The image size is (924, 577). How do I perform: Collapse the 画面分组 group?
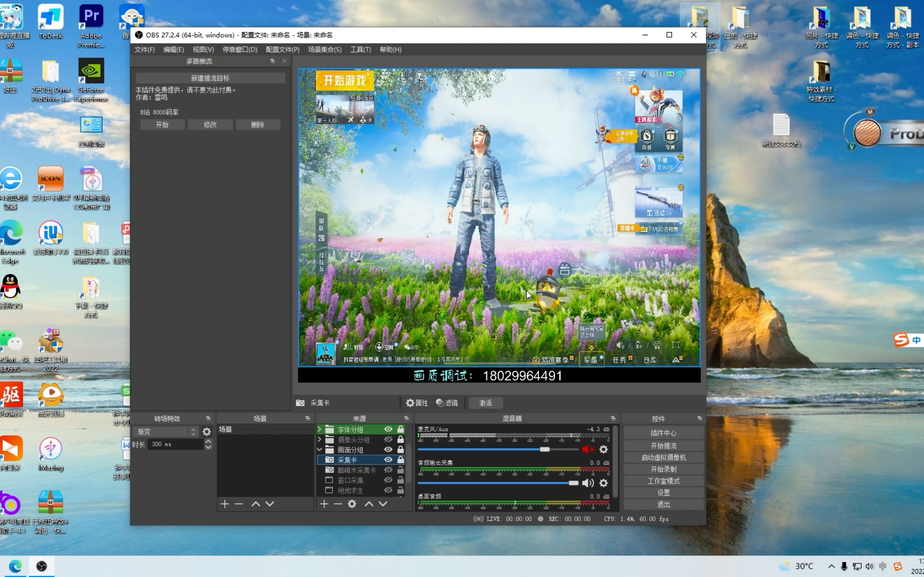tap(320, 449)
